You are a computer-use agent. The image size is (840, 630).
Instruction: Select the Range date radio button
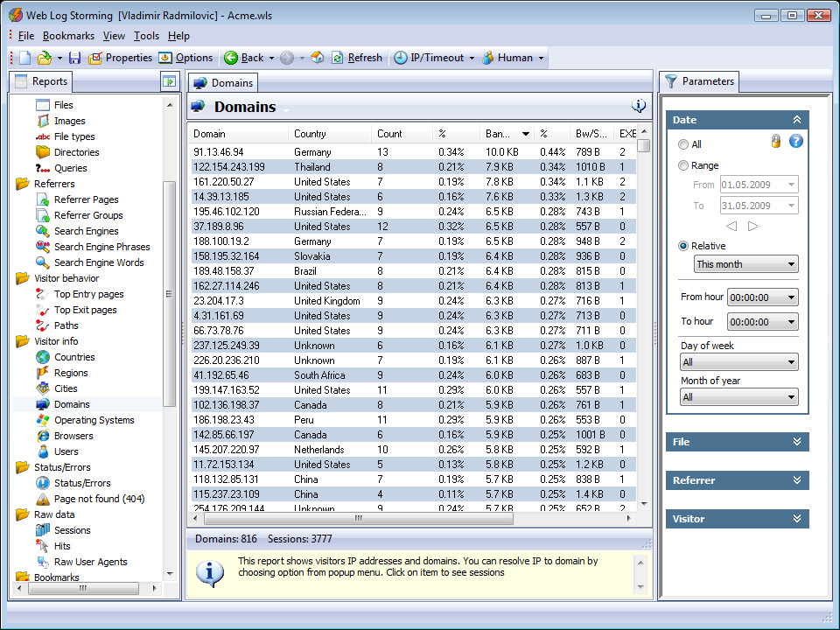coord(683,165)
